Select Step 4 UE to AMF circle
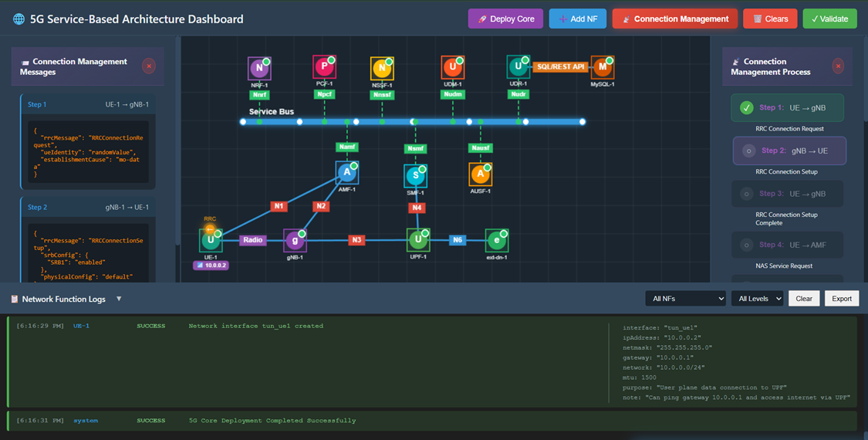The image size is (868, 440). (746, 245)
